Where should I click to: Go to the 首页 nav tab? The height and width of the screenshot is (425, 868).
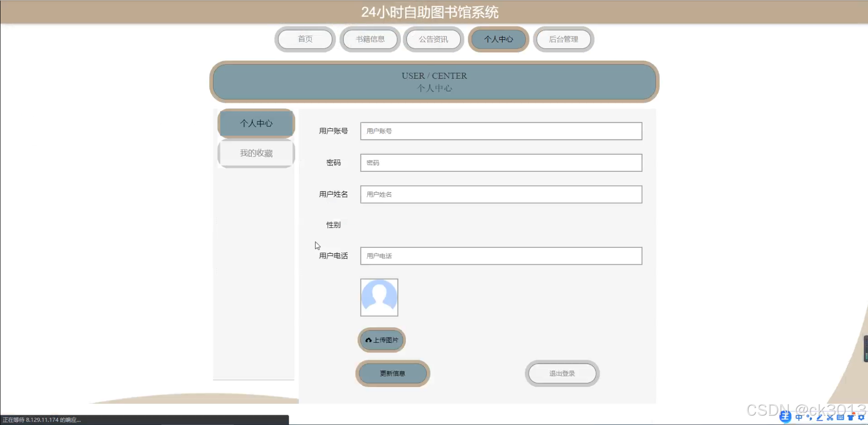click(x=305, y=39)
